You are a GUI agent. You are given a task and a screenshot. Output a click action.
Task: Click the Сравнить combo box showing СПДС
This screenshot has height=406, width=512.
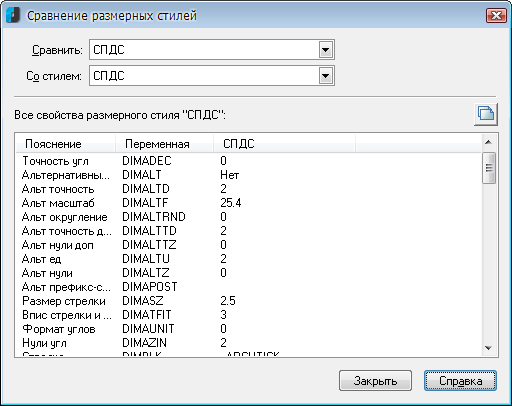click(212, 50)
